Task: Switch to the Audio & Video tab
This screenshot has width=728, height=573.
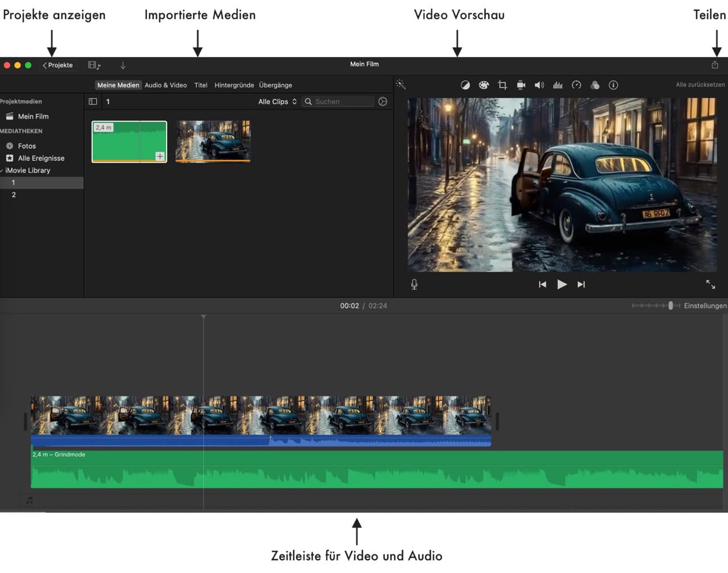Action: point(166,85)
